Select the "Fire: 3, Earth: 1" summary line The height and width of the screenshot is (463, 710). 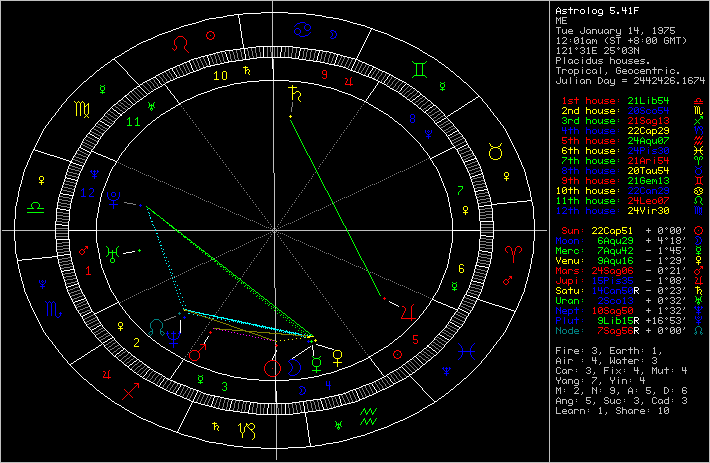coord(606,351)
